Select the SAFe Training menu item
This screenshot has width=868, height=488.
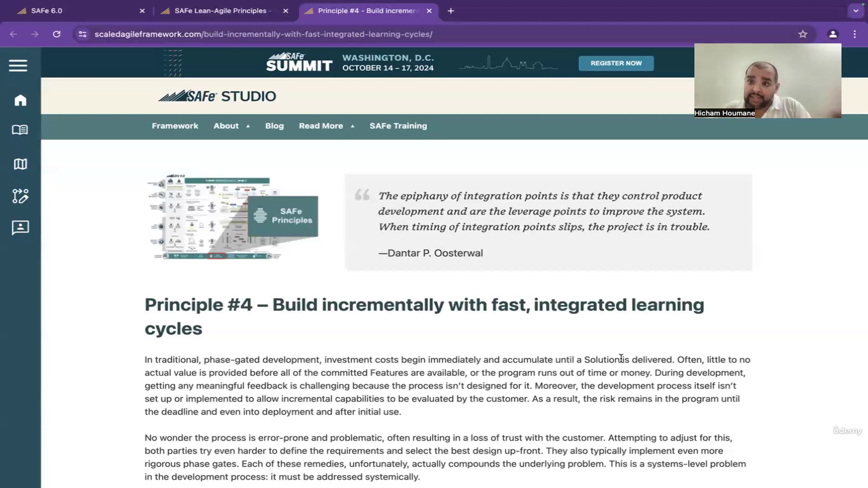pos(398,126)
